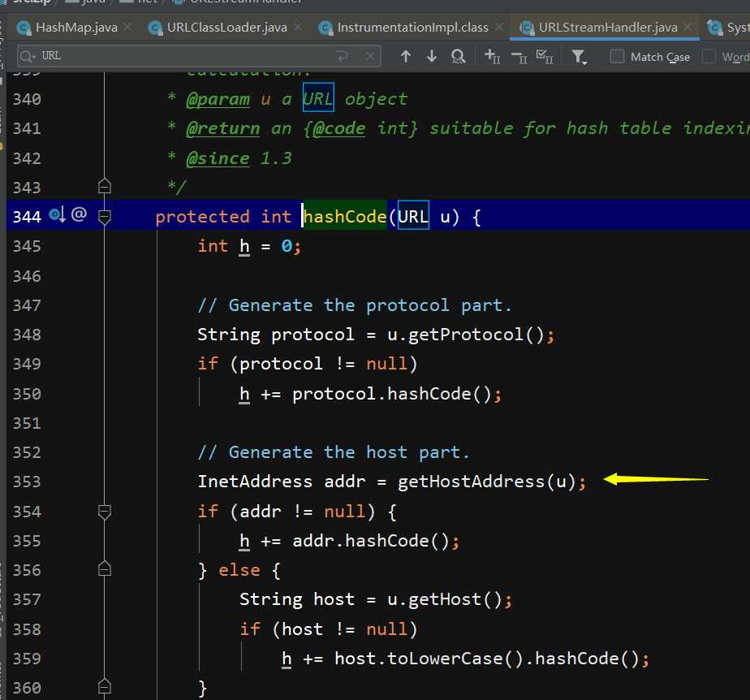Add selection for next occurrence

(492, 57)
